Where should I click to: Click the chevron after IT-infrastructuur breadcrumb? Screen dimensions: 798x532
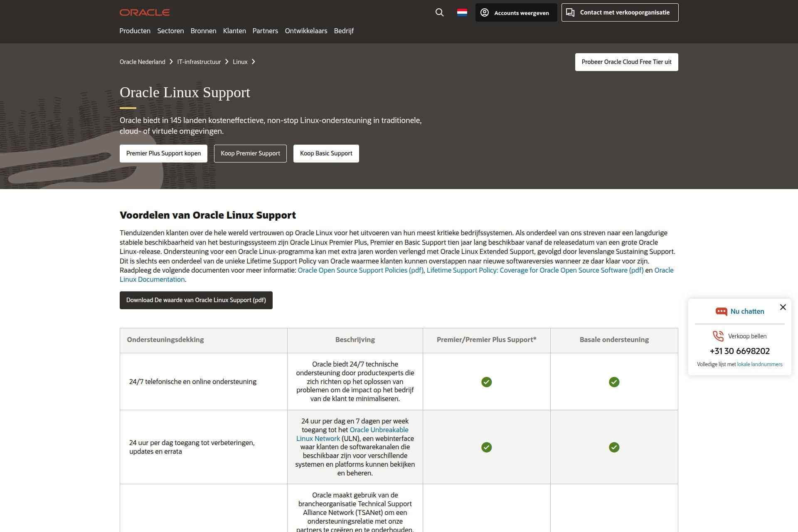[227, 62]
